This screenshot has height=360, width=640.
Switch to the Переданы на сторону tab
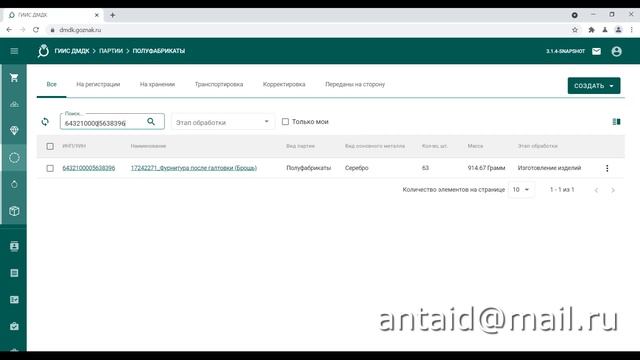pyautogui.click(x=355, y=84)
